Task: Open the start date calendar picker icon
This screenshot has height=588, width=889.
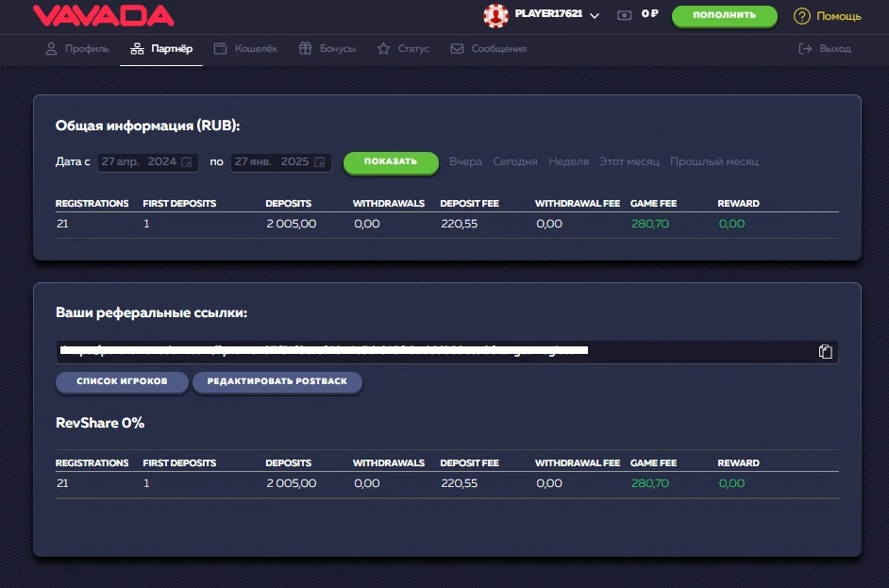Action: [187, 162]
